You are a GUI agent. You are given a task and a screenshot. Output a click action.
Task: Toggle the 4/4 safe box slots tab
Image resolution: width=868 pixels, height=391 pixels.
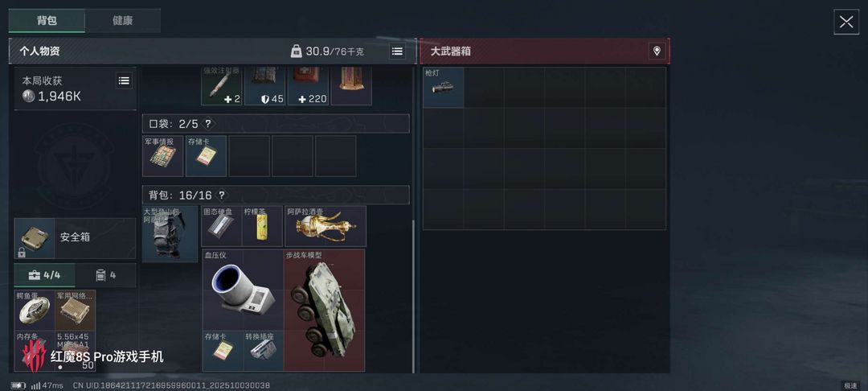[x=45, y=274]
